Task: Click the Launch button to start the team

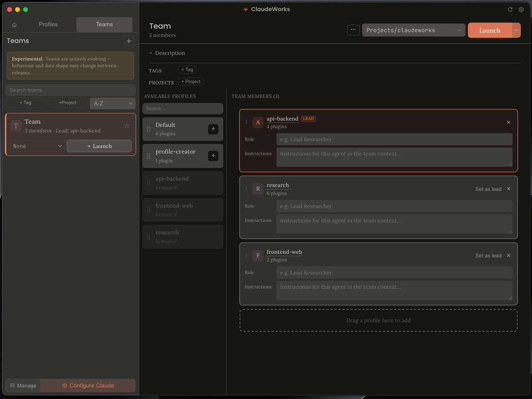Action: pos(489,30)
